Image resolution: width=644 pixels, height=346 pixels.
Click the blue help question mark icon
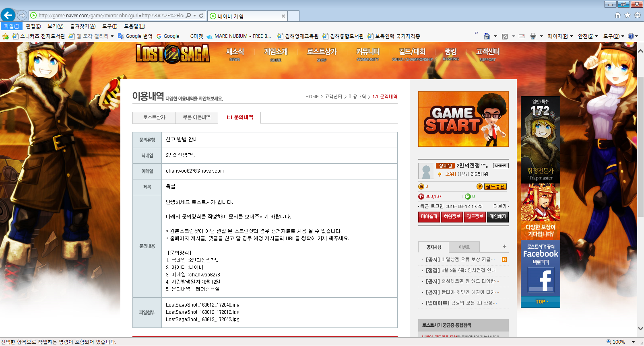[631, 36]
